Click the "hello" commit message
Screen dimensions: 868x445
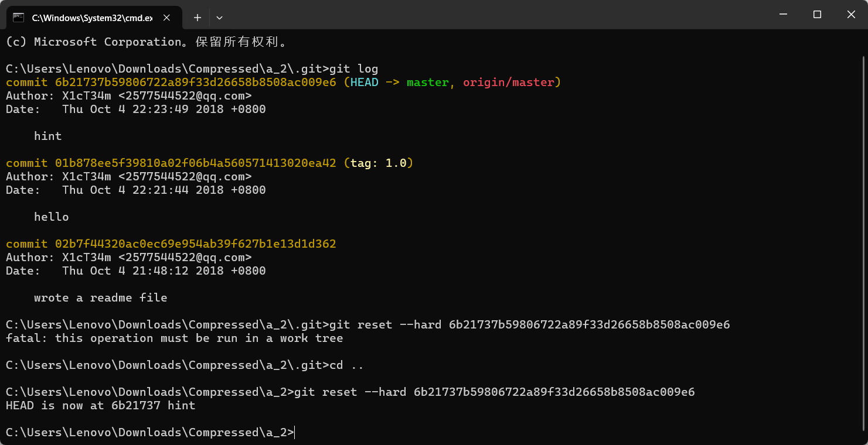52,217
